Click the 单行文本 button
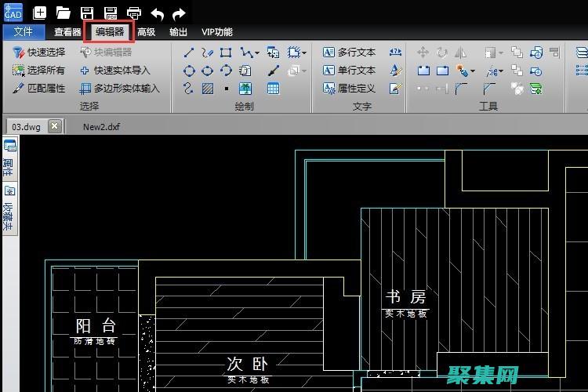Viewport: 588px width, 392px height. (x=349, y=70)
